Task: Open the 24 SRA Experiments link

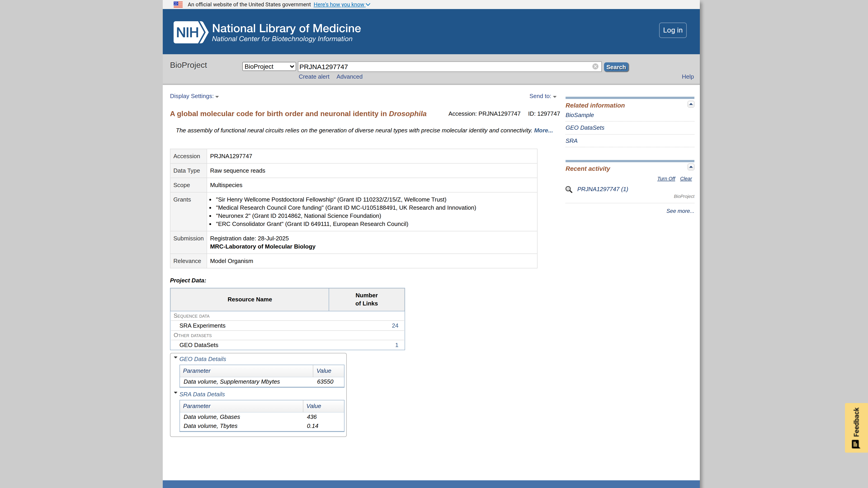Action: coord(395,326)
